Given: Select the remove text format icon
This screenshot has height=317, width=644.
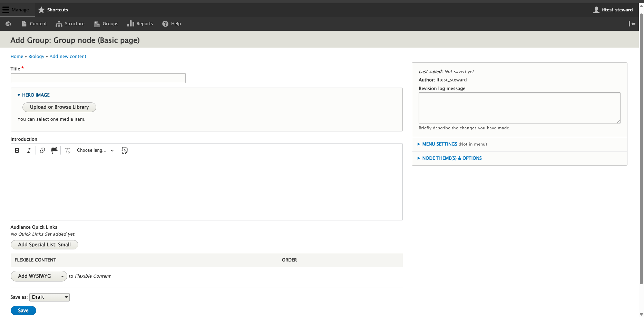Looking at the screenshot, I should coord(67,150).
